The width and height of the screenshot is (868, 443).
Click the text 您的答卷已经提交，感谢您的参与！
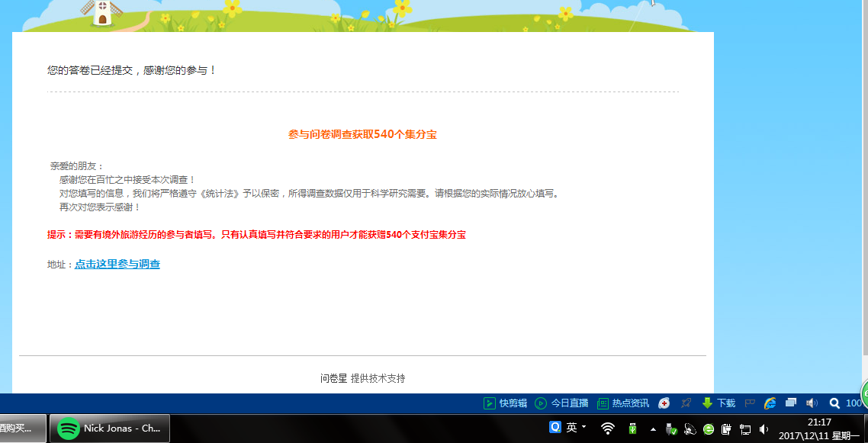131,70
